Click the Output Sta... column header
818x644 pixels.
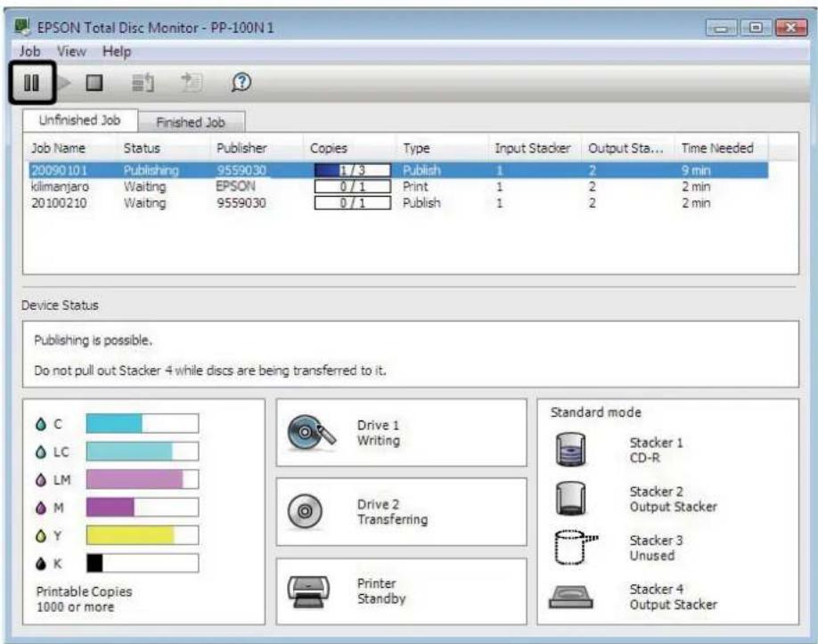(628, 148)
